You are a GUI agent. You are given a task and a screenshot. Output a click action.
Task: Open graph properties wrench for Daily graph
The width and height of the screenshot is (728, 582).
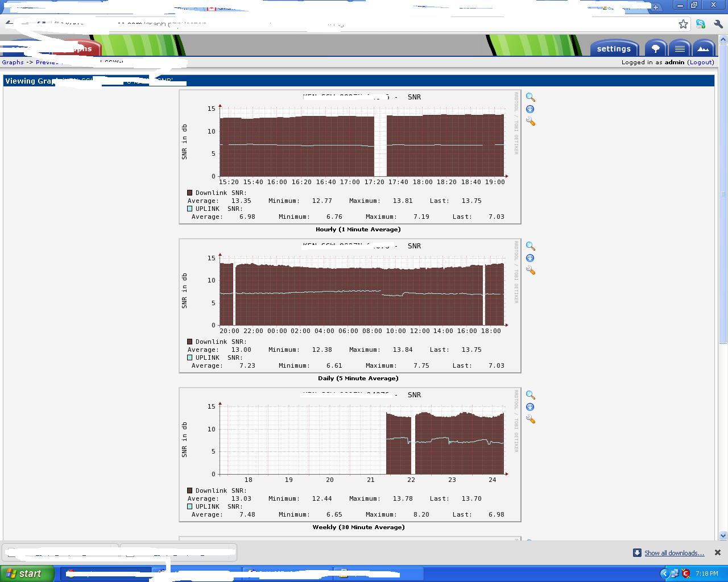[530, 271]
